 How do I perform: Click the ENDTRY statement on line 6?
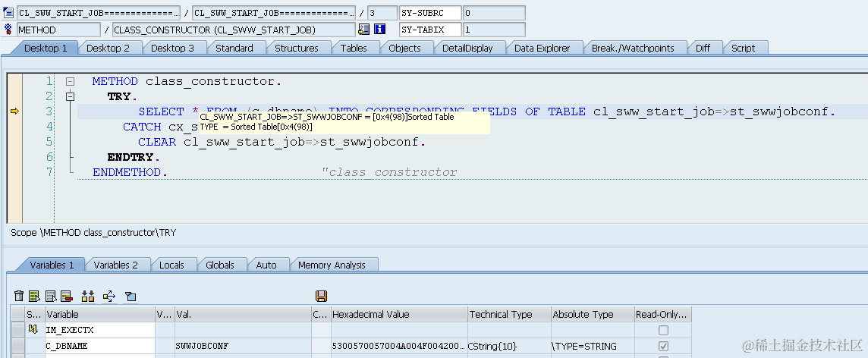click(134, 157)
